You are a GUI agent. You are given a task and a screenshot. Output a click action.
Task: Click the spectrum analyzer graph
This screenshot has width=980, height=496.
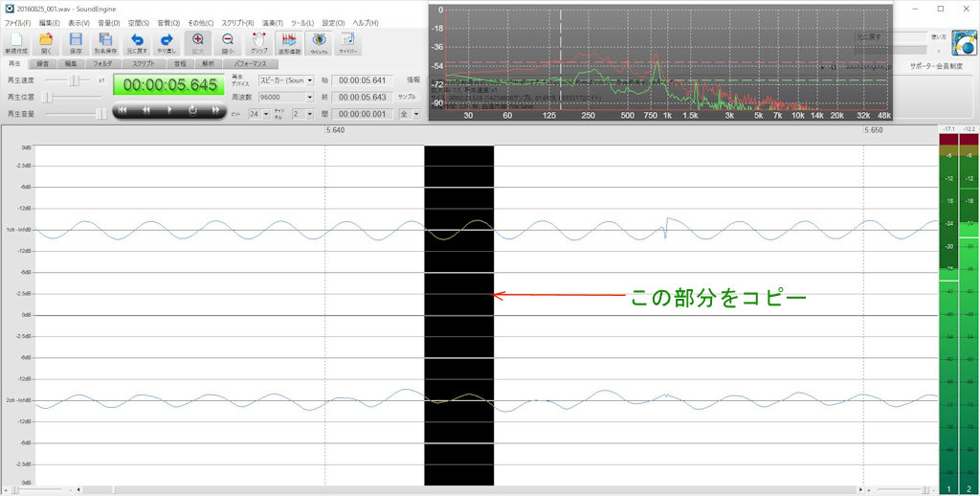coord(660,61)
